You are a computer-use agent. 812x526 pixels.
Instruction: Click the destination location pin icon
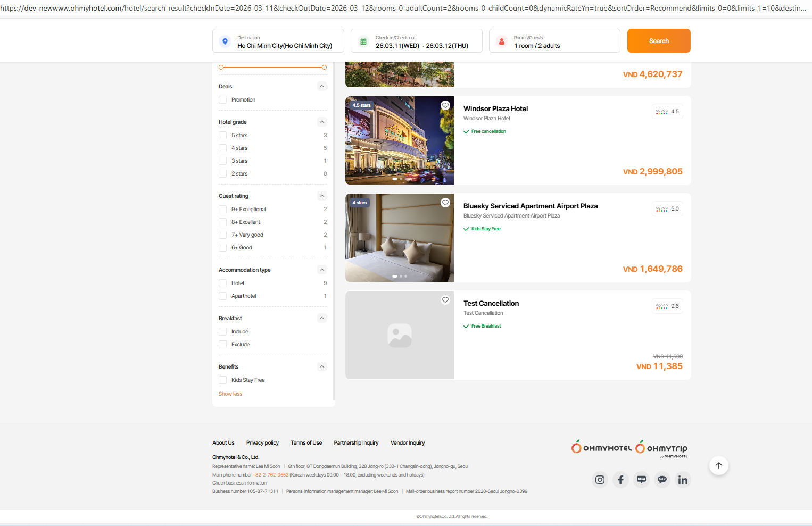point(225,41)
